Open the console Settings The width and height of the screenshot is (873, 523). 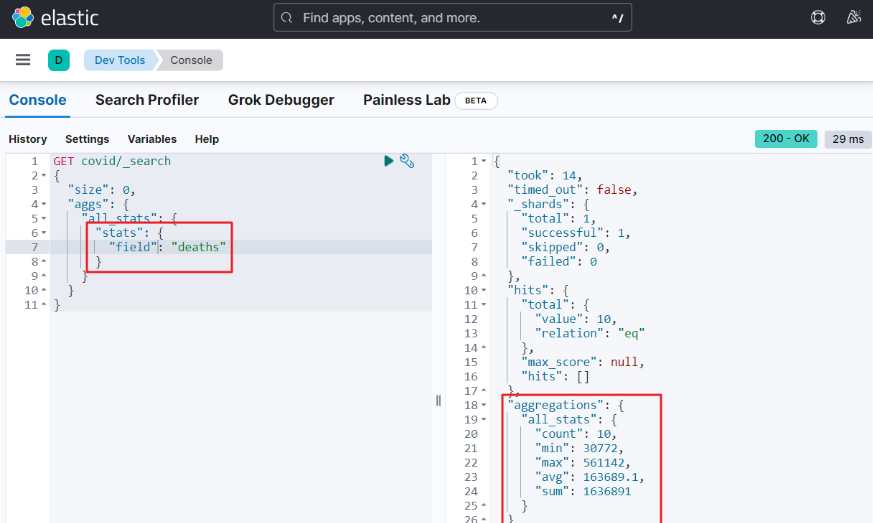pyautogui.click(x=87, y=139)
